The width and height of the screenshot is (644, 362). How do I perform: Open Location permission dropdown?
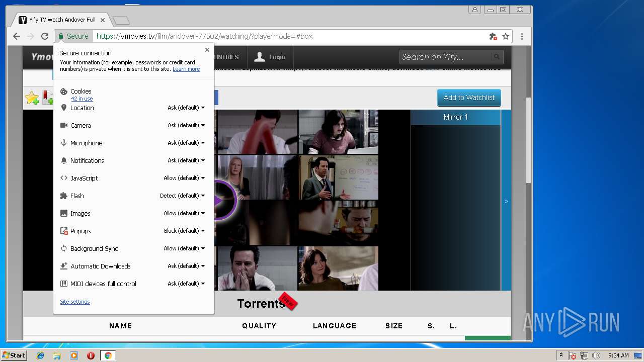coord(186,108)
